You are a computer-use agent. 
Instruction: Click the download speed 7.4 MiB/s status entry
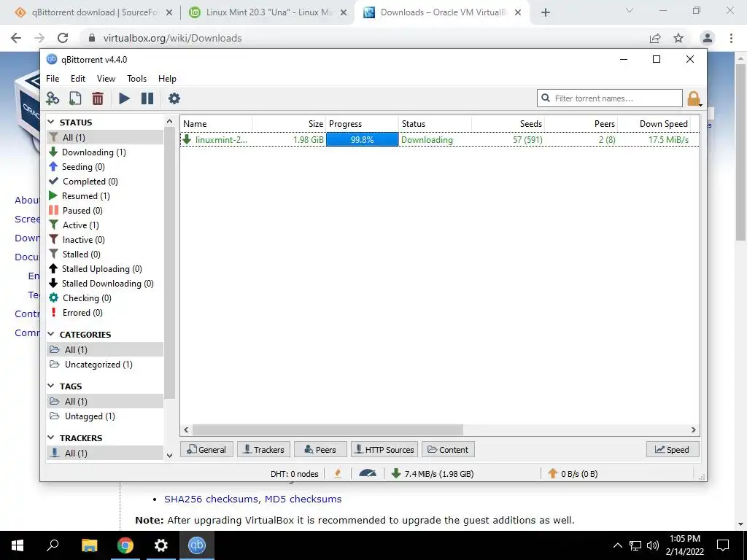(433, 474)
